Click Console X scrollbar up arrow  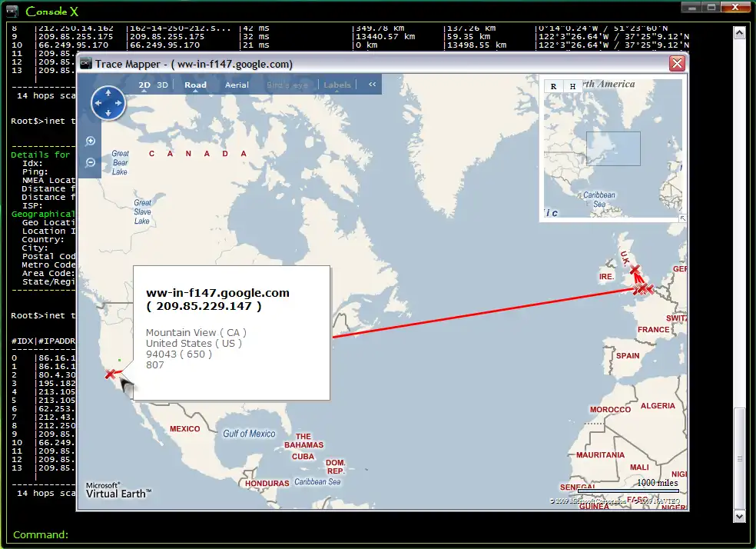point(739,33)
